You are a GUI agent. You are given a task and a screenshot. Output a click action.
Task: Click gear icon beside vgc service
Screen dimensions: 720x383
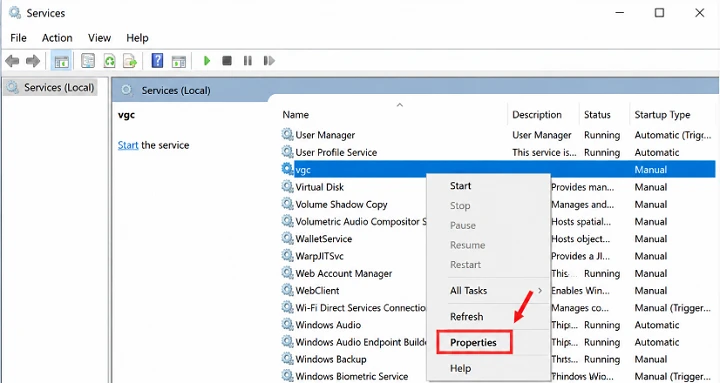287,169
